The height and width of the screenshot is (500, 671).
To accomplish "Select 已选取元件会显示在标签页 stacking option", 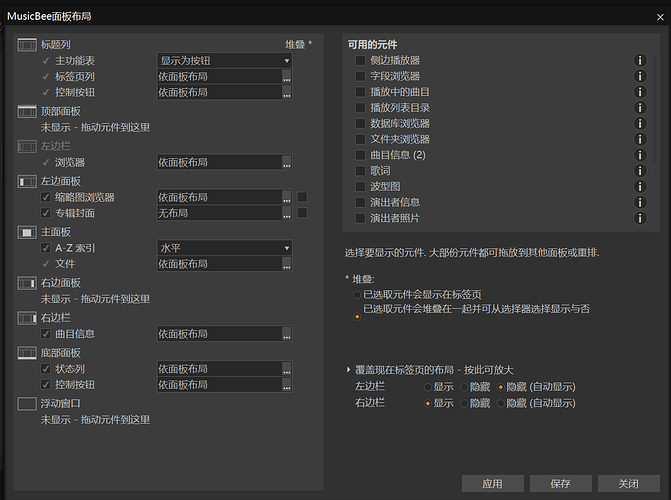I will 357,295.
